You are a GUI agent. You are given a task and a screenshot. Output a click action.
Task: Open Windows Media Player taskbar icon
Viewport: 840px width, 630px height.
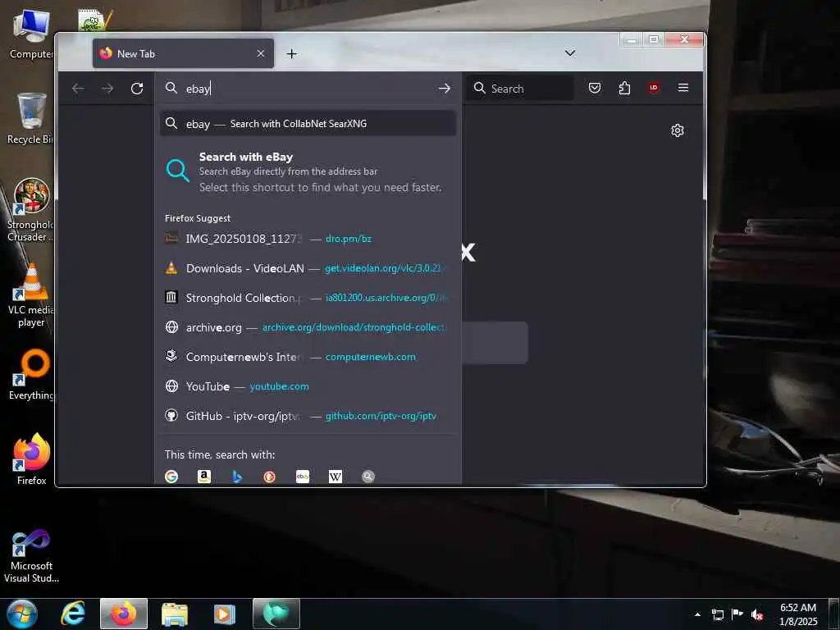(225, 614)
